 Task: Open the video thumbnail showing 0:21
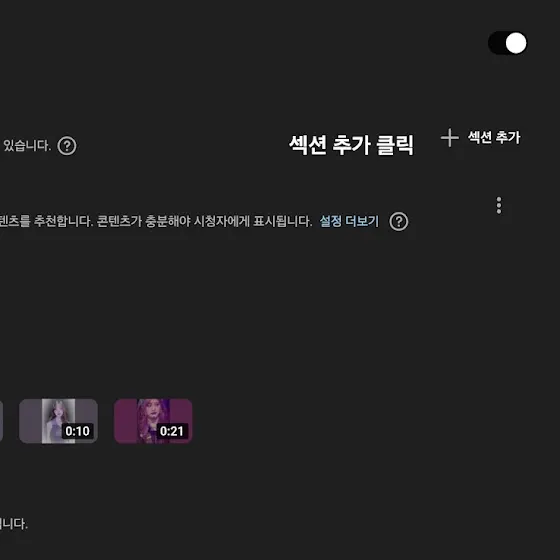pos(153,421)
